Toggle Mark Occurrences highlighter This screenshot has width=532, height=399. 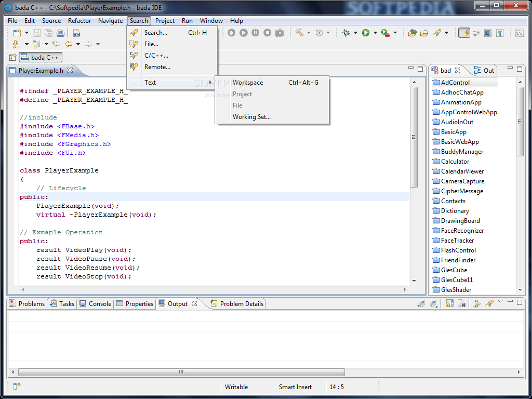pos(464,33)
